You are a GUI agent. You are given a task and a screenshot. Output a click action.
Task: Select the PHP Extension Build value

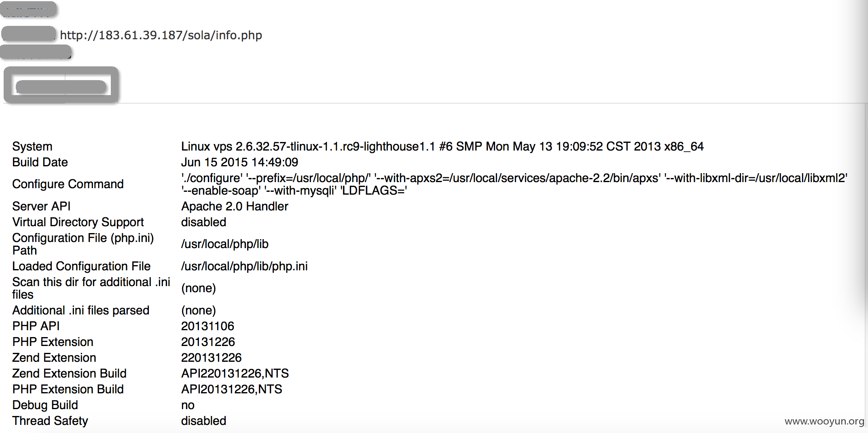point(231,389)
